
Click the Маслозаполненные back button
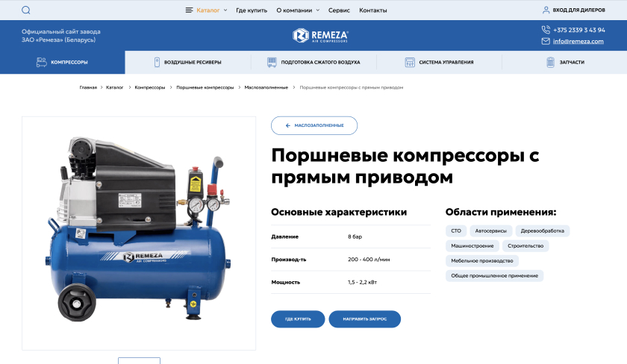click(314, 125)
